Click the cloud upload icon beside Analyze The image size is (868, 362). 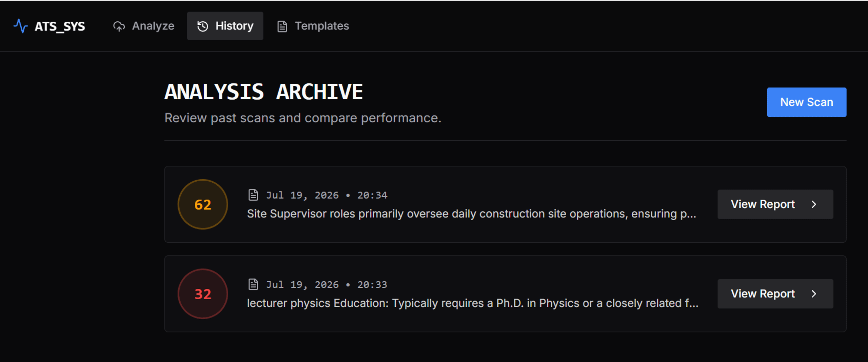pos(119,26)
